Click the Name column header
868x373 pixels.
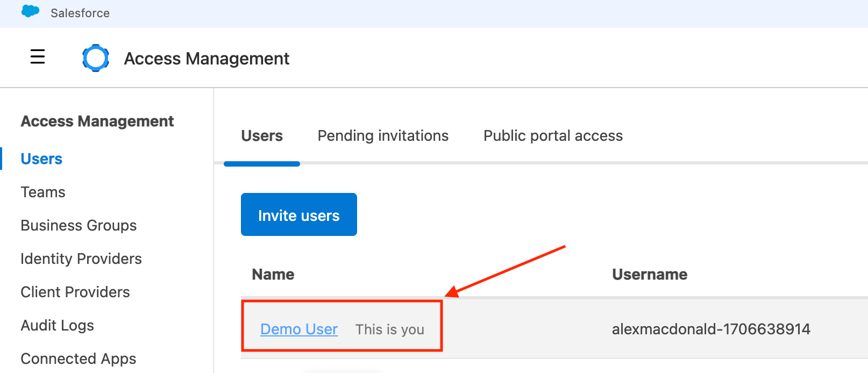273,275
